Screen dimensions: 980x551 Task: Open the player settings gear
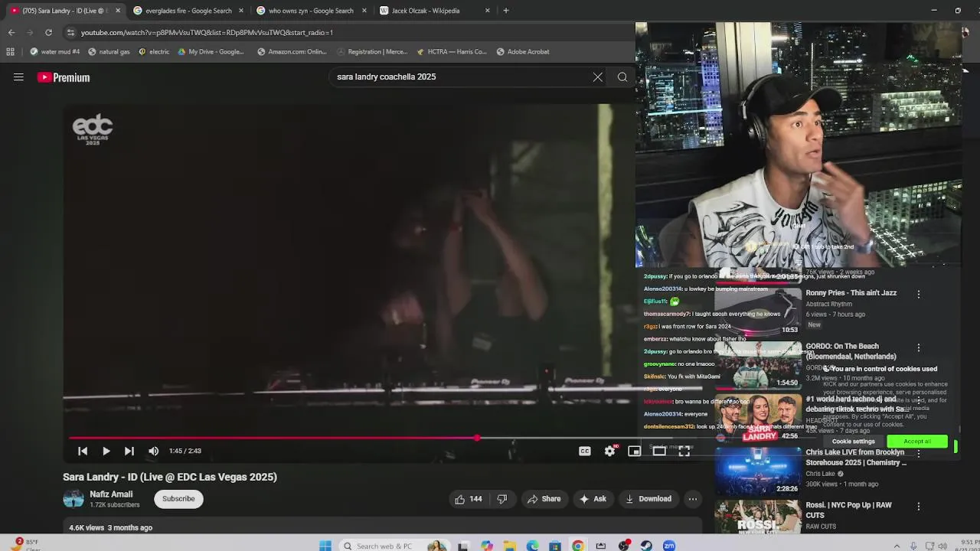pos(609,452)
